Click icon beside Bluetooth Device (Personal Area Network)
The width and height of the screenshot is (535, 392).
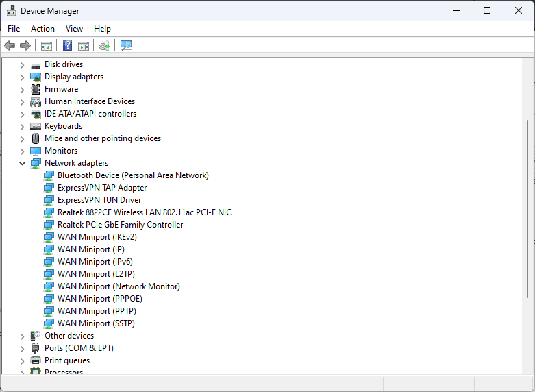[x=49, y=175]
